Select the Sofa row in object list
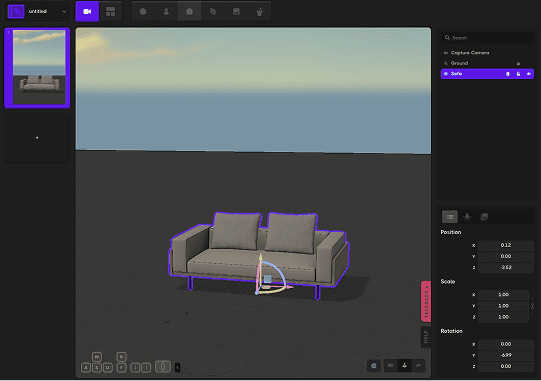Viewport: 541px width, 381px height. pos(487,74)
